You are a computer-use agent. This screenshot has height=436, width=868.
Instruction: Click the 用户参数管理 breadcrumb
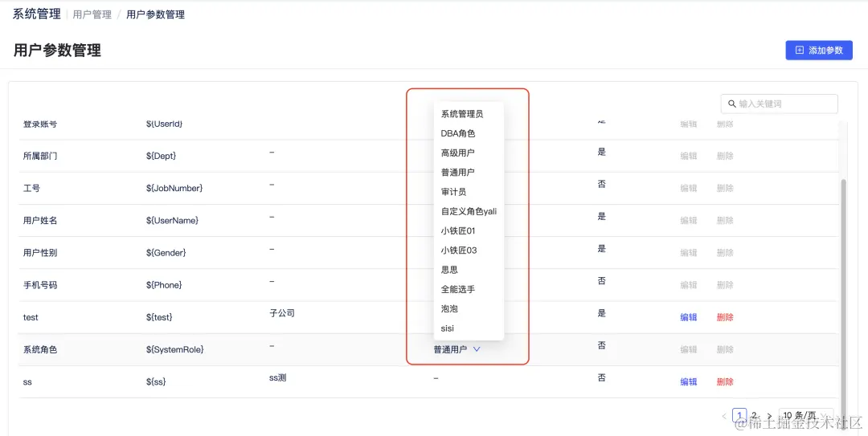156,15
